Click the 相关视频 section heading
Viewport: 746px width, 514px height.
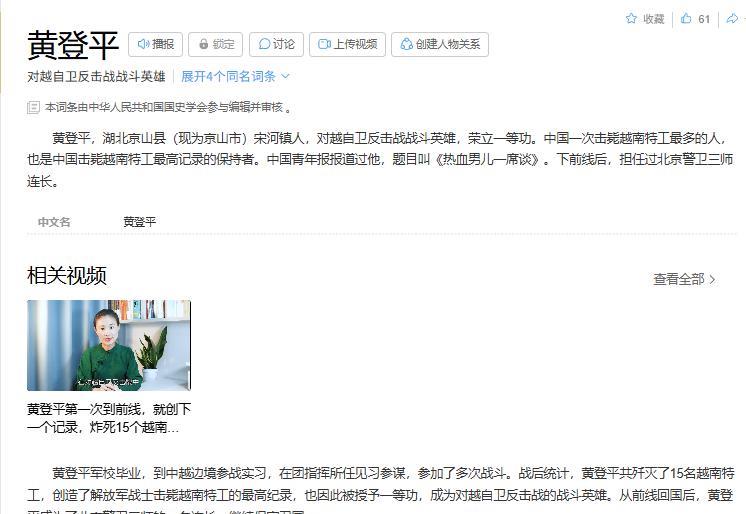pos(67,276)
